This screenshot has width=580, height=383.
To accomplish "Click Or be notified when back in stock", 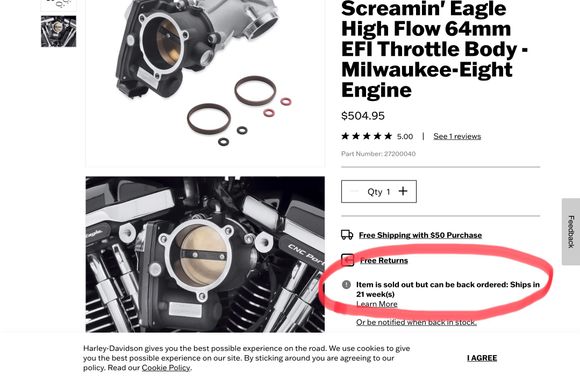I will click(416, 322).
